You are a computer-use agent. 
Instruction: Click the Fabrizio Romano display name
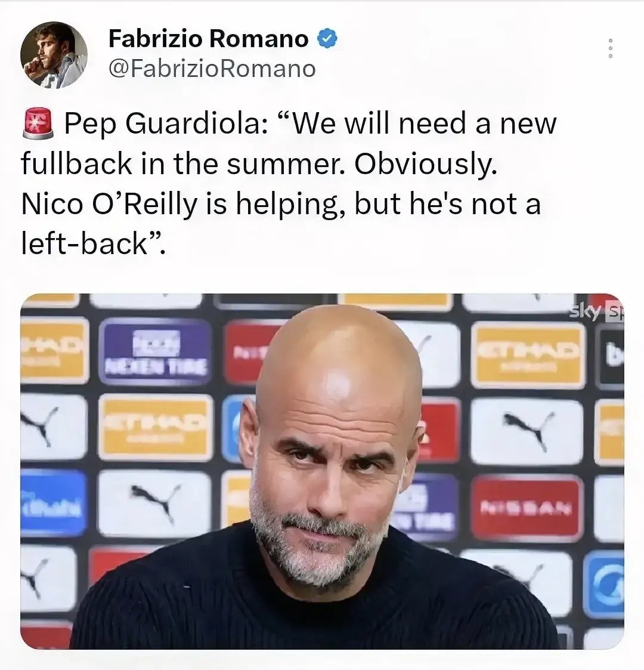208,38
